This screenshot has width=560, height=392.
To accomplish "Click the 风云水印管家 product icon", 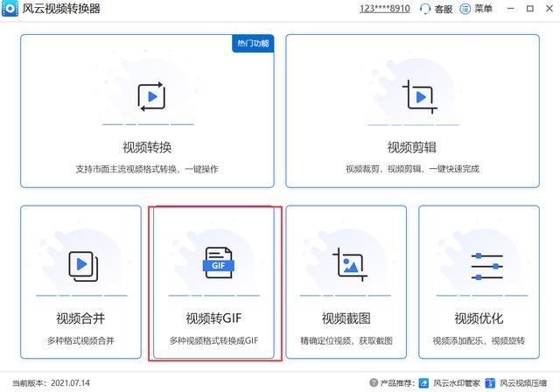I will [x=423, y=383].
